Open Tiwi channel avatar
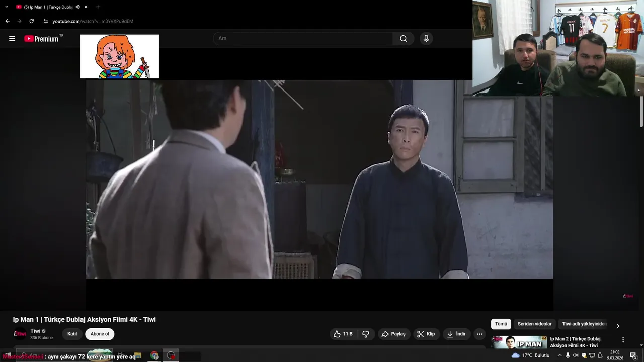Screen dimensions: 644x362 pyautogui.click(x=20, y=334)
